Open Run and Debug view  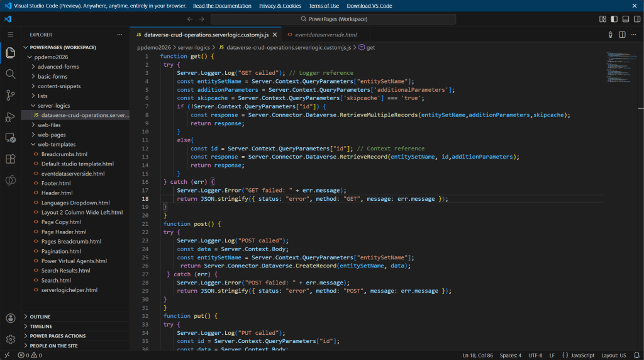click(x=10, y=116)
